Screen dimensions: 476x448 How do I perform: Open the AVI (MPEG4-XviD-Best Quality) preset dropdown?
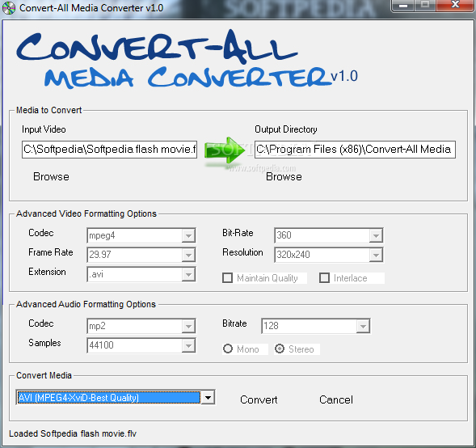click(116, 398)
